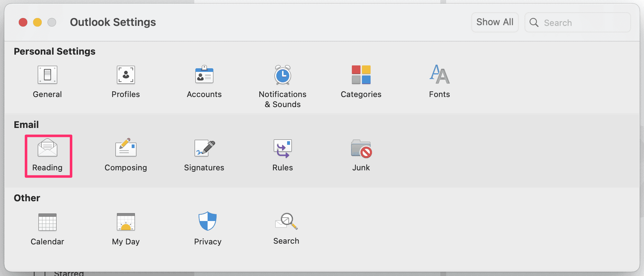Viewport: 644px width, 276px height.
Task: Close the Outlook Settings window
Action: (23, 22)
